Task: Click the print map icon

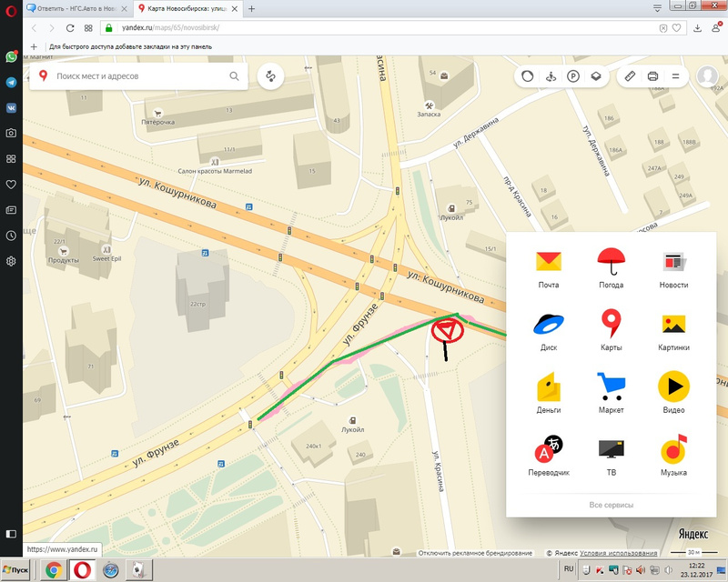Action: pos(652,77)
